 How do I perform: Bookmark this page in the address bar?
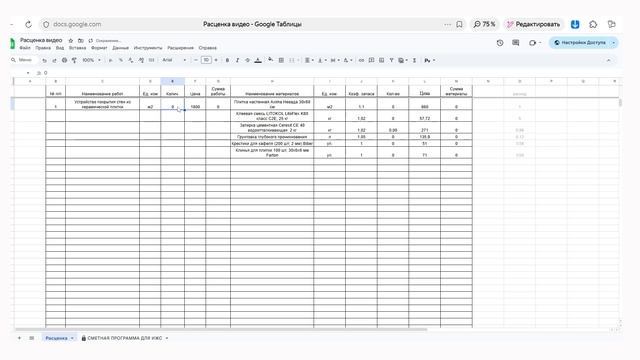[x=459, y=24]
